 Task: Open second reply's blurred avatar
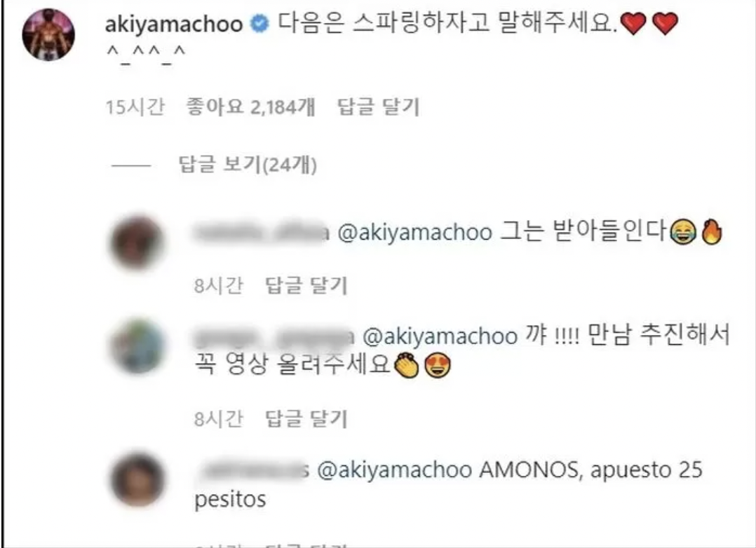(139, 346)
